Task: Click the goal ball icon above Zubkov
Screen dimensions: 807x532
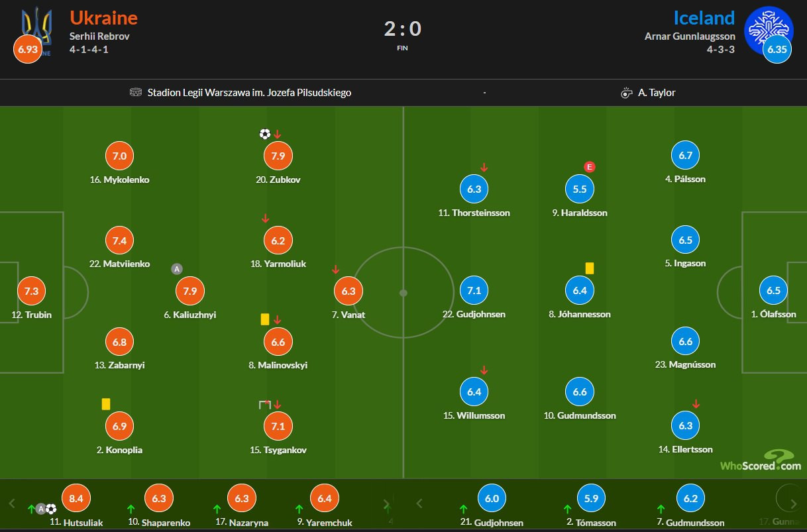Action: point(264,134)
